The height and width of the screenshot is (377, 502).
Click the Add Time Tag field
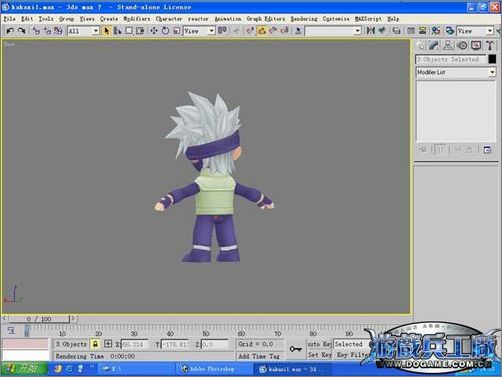tap(259, 356)
